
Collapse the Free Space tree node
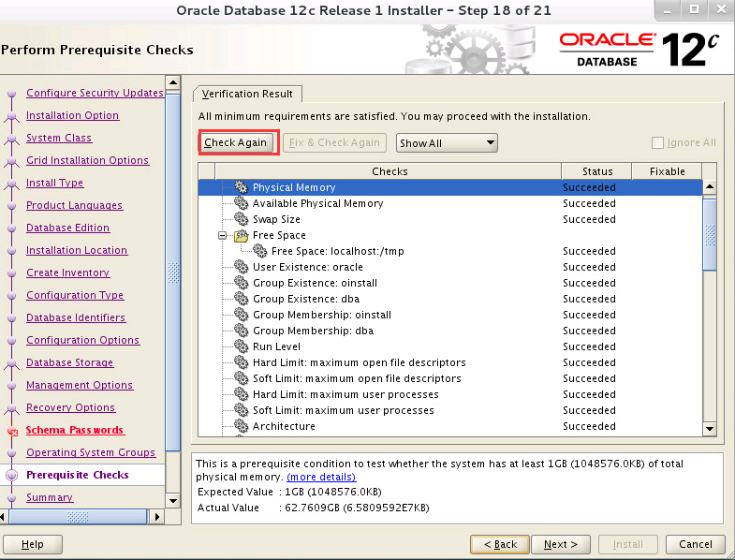[223, 235]
